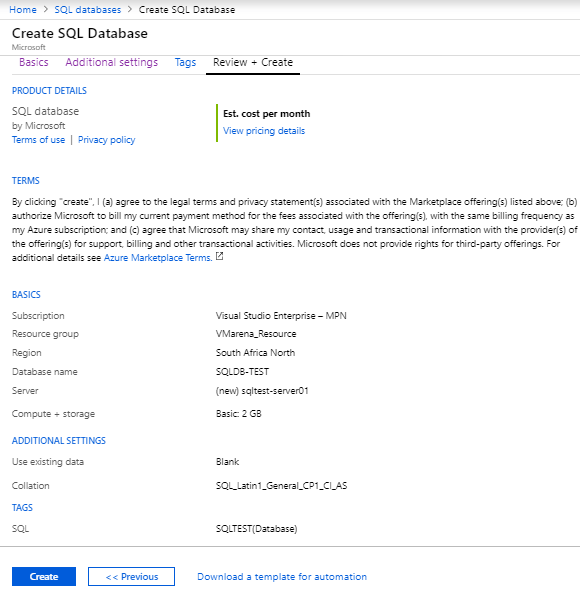Click the PRODUCT DETAILS section heading

point(49,90)
